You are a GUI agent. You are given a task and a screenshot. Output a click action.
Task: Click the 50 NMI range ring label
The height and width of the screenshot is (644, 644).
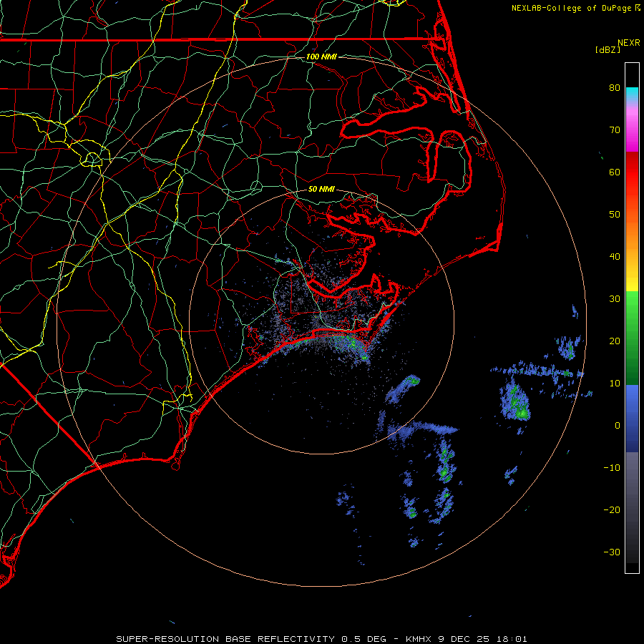pos(321,190)
